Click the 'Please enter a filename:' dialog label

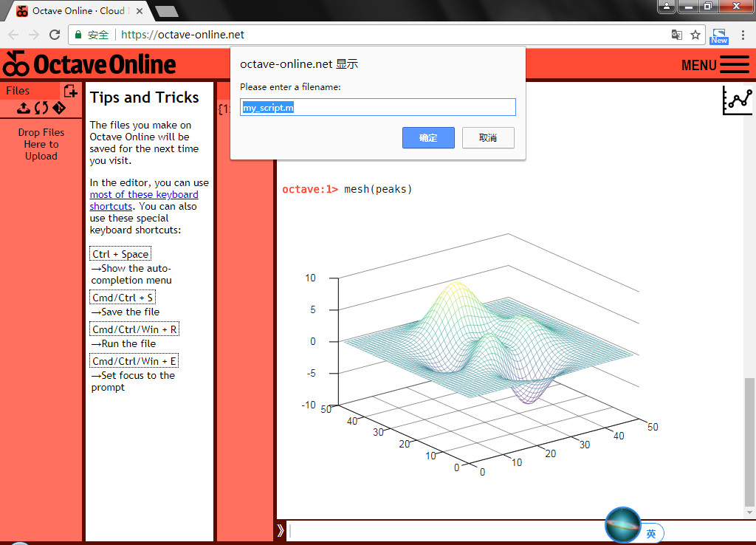click(290, 87)
